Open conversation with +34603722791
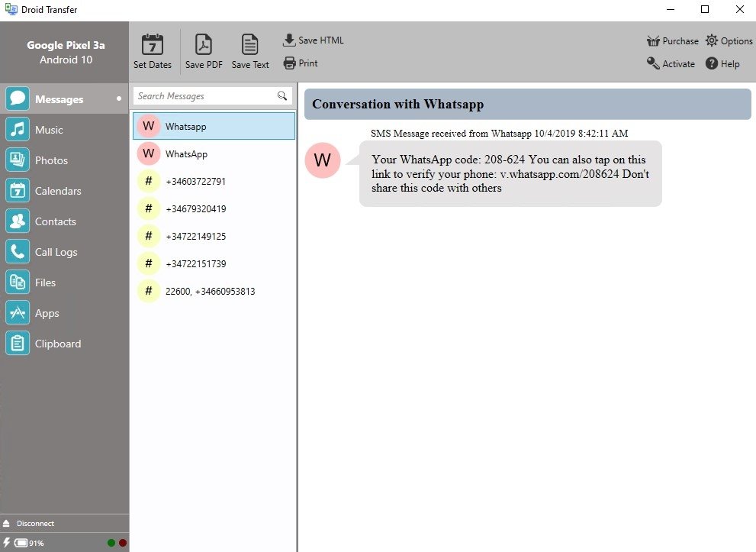Viewport: 756px width, 552px height. pyautogui.click(x=214, y=182)
